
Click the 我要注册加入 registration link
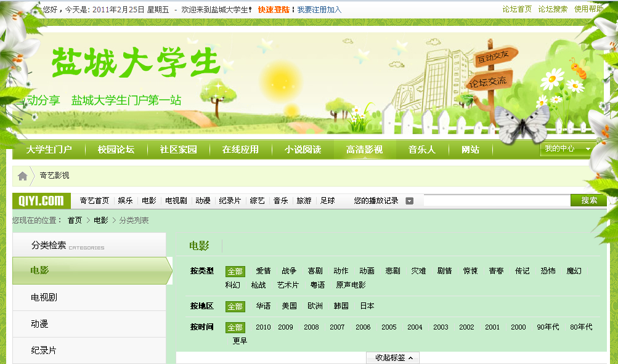pos(320,10)
